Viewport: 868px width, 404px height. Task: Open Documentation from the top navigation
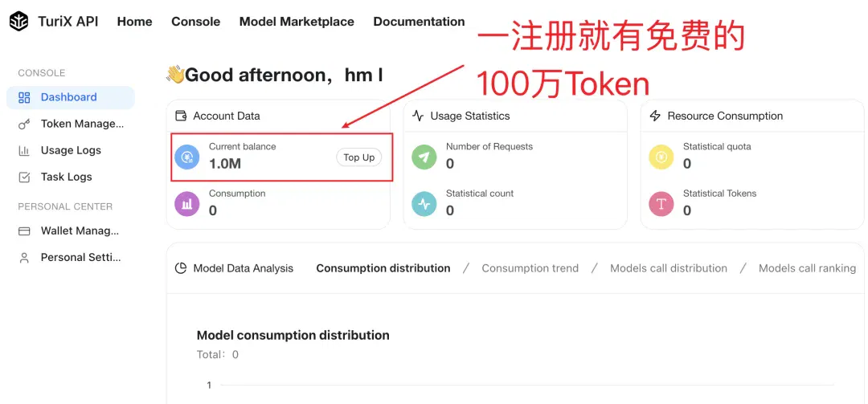419,22
